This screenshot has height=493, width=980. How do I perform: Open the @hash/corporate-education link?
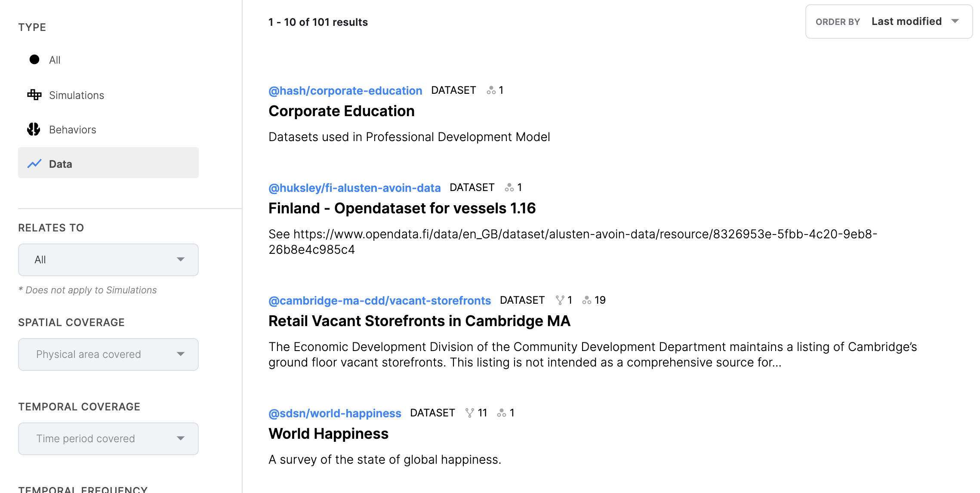(x=345, y=91)
